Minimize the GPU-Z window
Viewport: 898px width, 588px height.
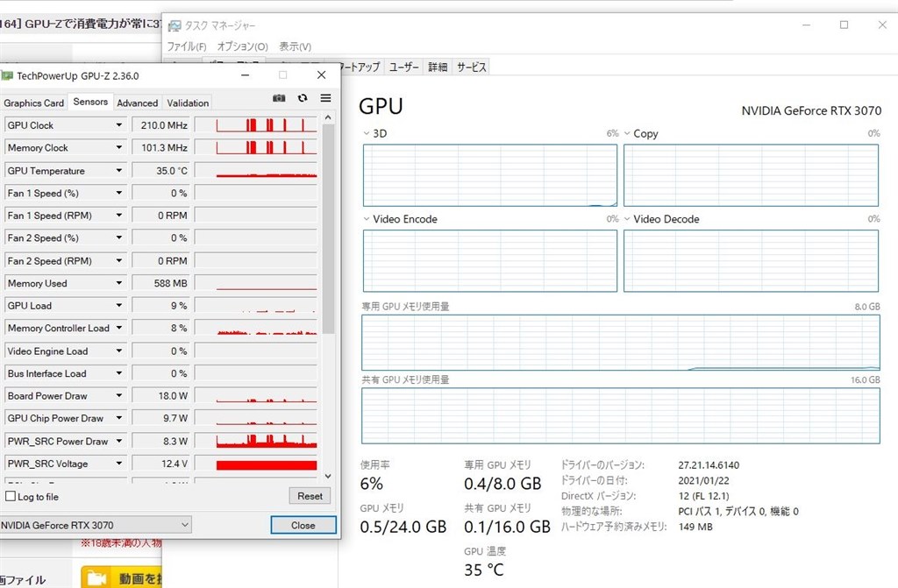pos(246,75)
